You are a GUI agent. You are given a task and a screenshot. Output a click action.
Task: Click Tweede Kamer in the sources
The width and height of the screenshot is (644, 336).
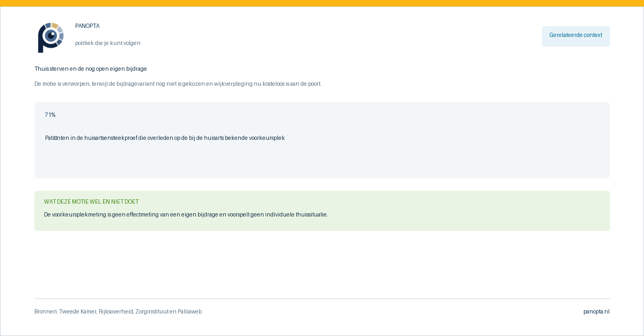click(77, 311)
